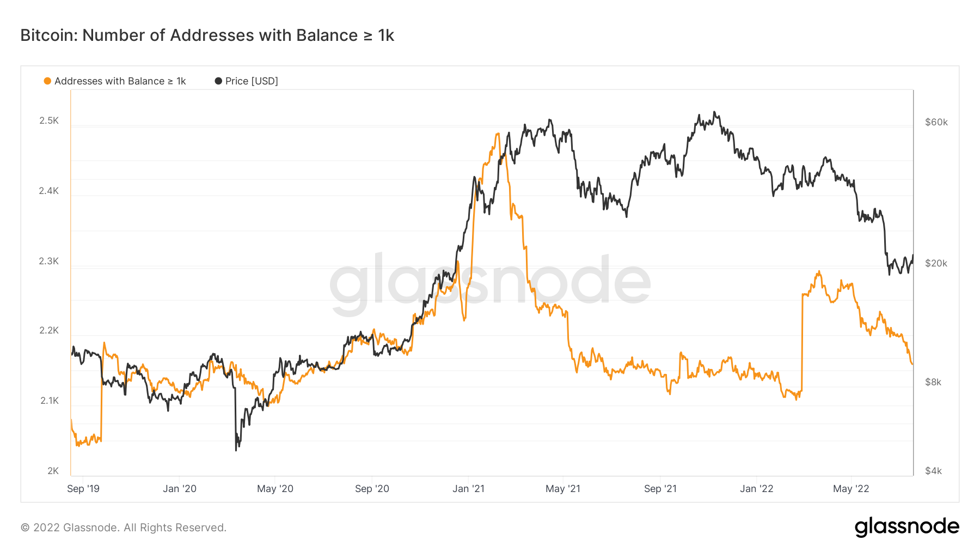Select the Jan '21 x-axis label
This screenshot has height=552, width=980.
tap(468, 489)
